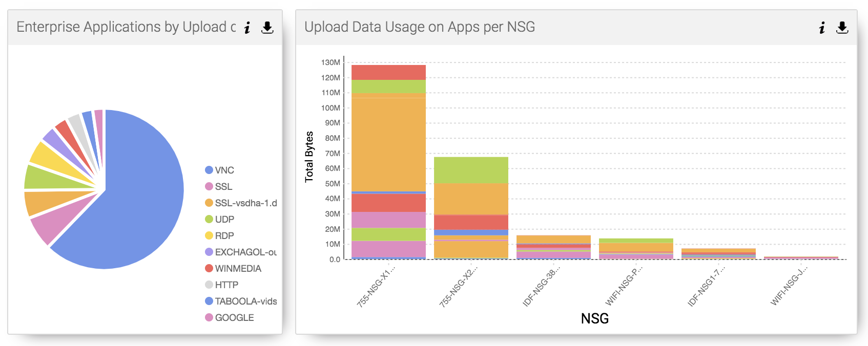Click the VNC legend color dot

click(208, 170)
